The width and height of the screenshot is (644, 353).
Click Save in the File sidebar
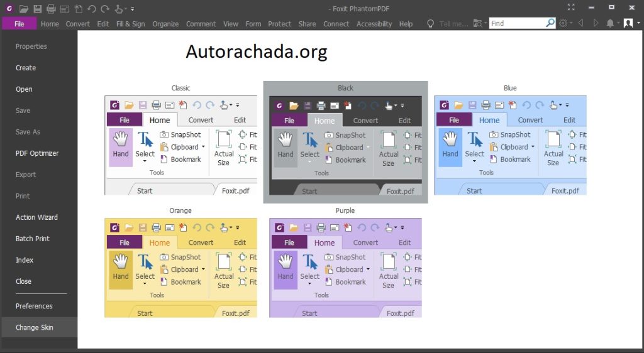(23, 111)
